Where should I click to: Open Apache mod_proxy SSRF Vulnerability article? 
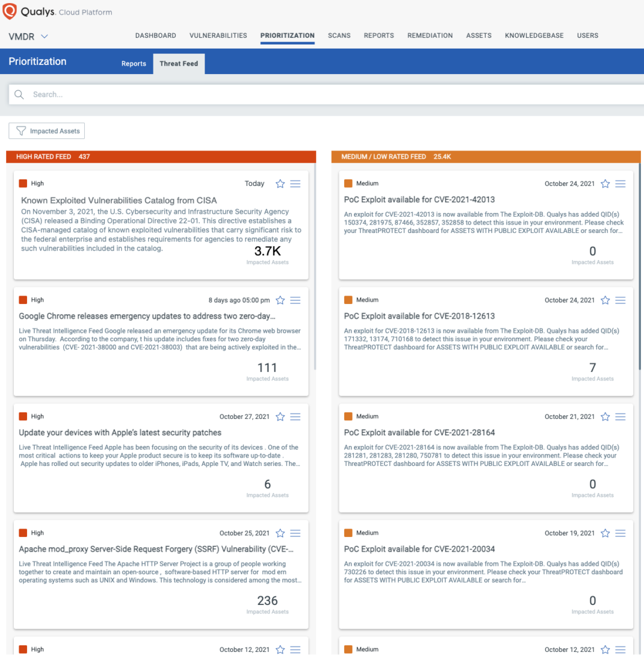156,549
